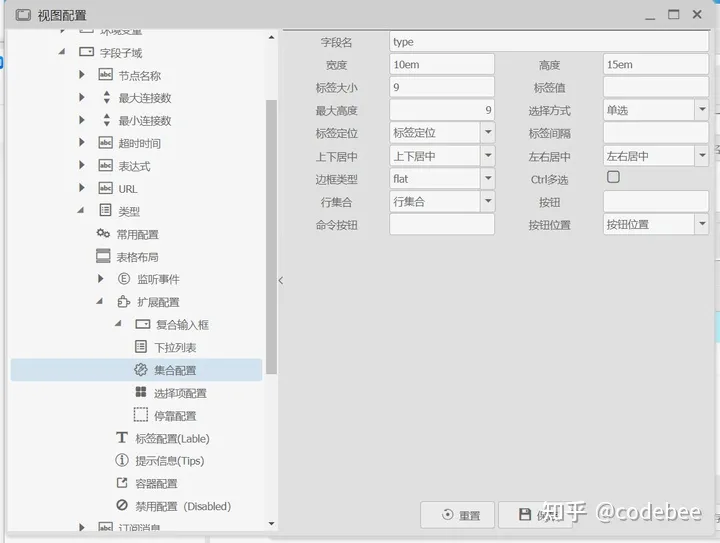Screen dimensions: 720x543
Task: Click the 字段名 input field
Action: [550, 42]
